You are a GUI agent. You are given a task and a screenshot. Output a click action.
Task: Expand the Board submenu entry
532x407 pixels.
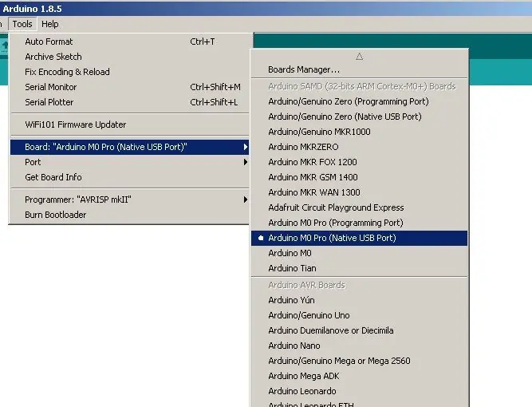point(129,147)
